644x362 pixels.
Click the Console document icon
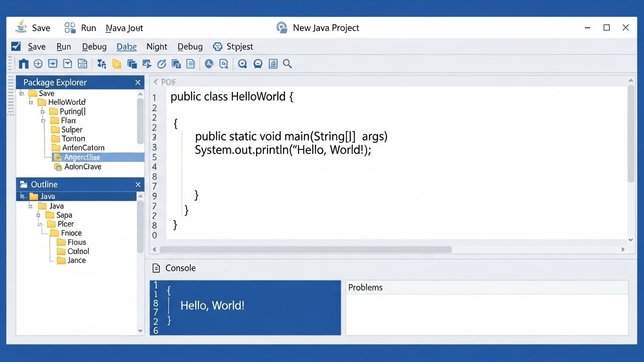pos(156,268)
